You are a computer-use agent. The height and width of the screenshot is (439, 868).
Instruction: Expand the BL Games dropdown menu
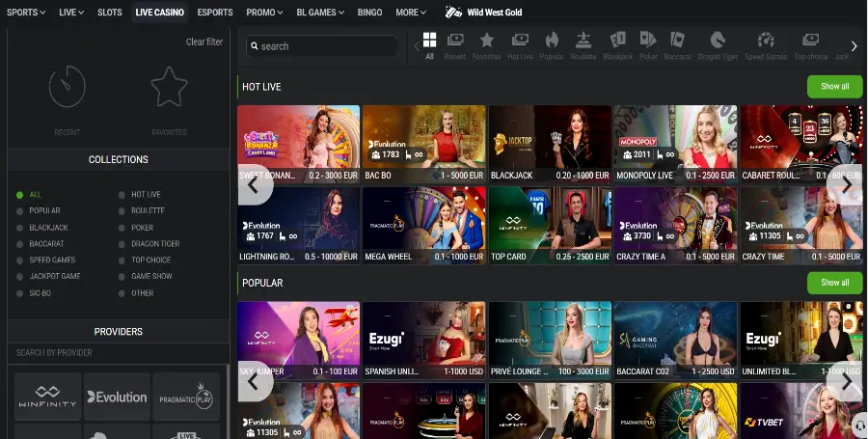[x=320, y=13]
